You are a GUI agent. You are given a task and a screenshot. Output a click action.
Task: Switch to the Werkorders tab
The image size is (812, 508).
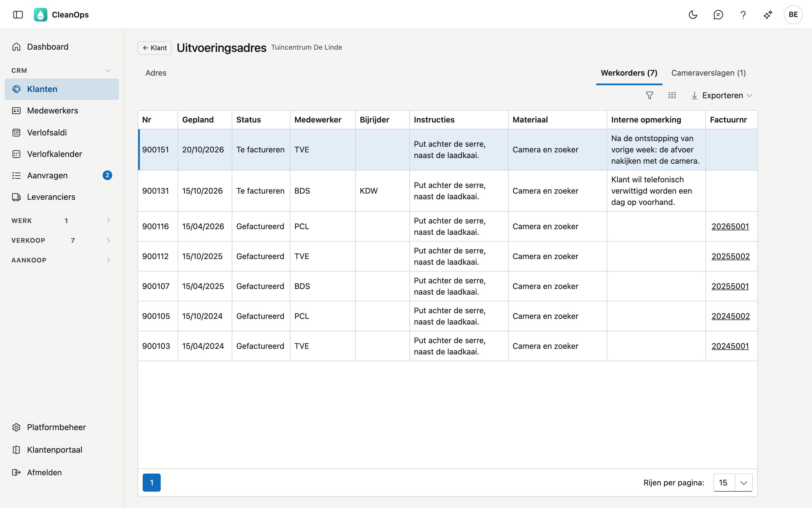(x=629, y=73)
